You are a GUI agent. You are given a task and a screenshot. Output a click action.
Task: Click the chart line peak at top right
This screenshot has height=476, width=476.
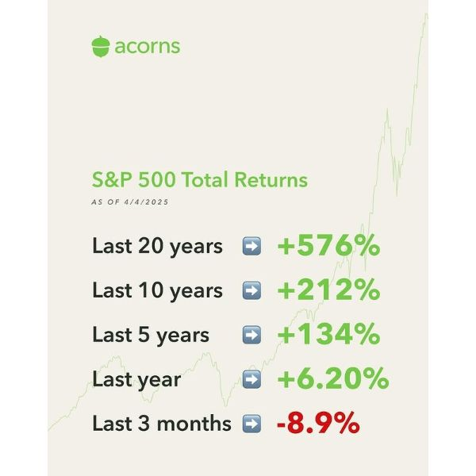click(426, 14)
